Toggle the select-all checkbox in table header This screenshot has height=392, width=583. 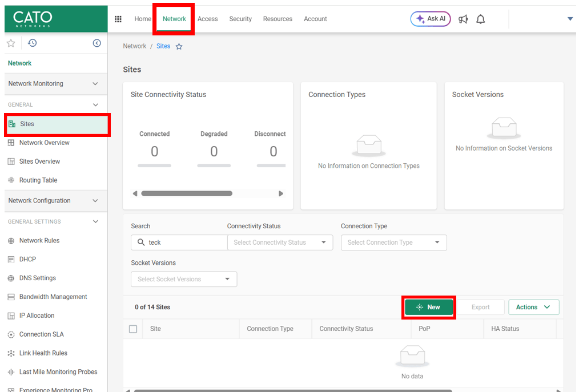(133, 329)
